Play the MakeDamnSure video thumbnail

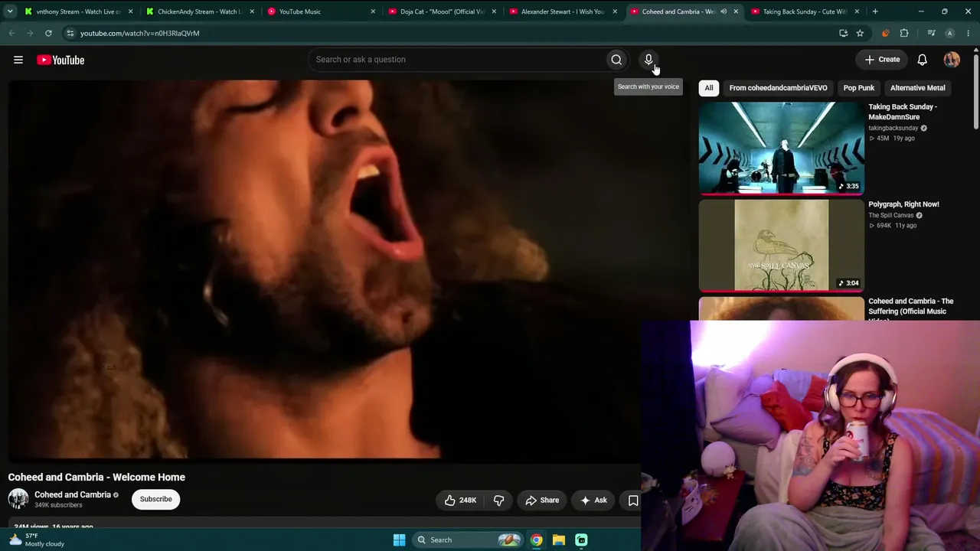(x=781, y=148)
